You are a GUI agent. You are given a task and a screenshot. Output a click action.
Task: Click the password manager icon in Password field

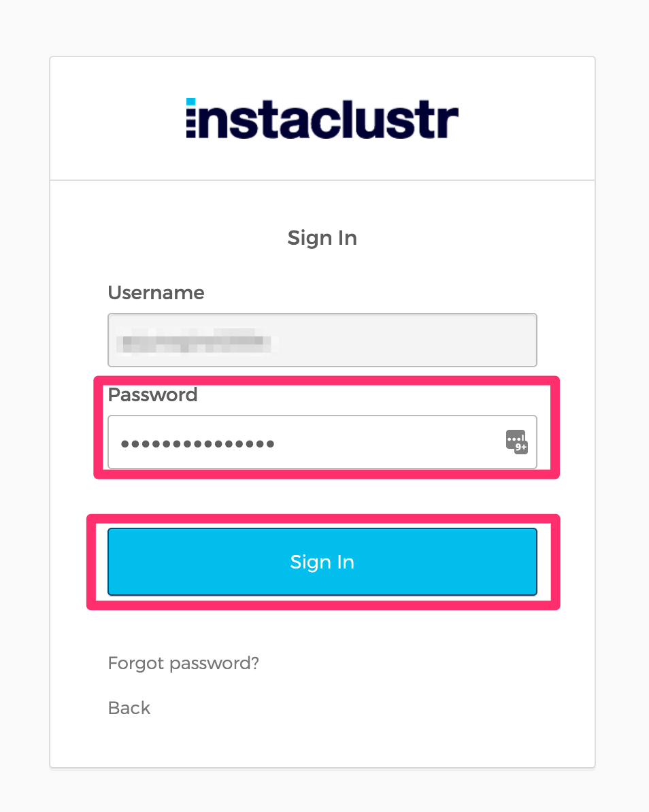pyautogui.click(x=516, y=441)
